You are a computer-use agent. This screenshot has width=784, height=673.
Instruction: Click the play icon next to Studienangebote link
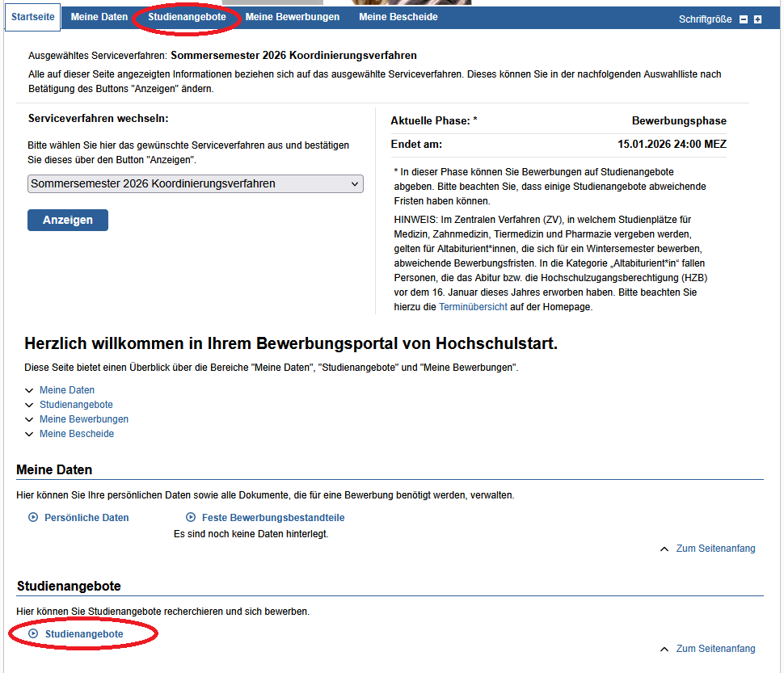click(33, 634)
